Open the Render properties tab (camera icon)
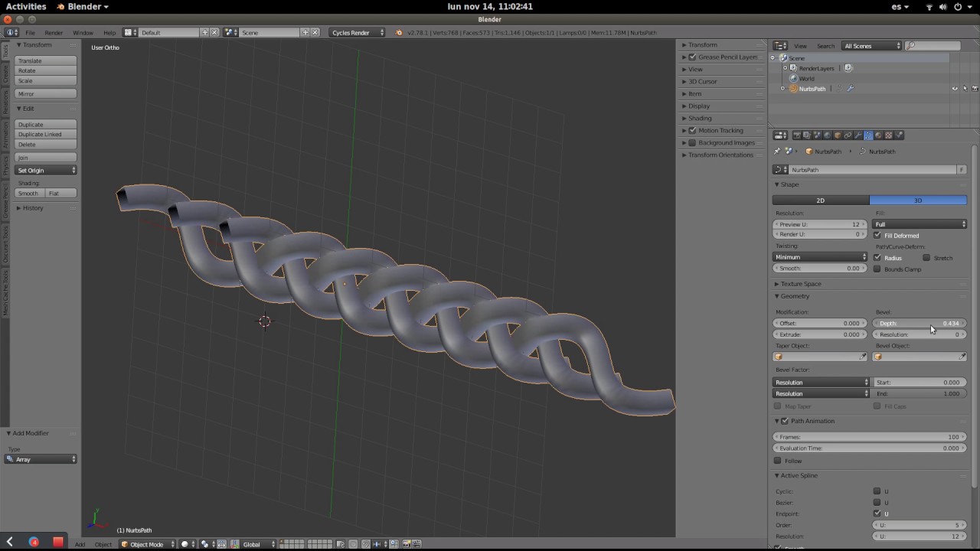 pyautogui.click(x=796, y=135)
